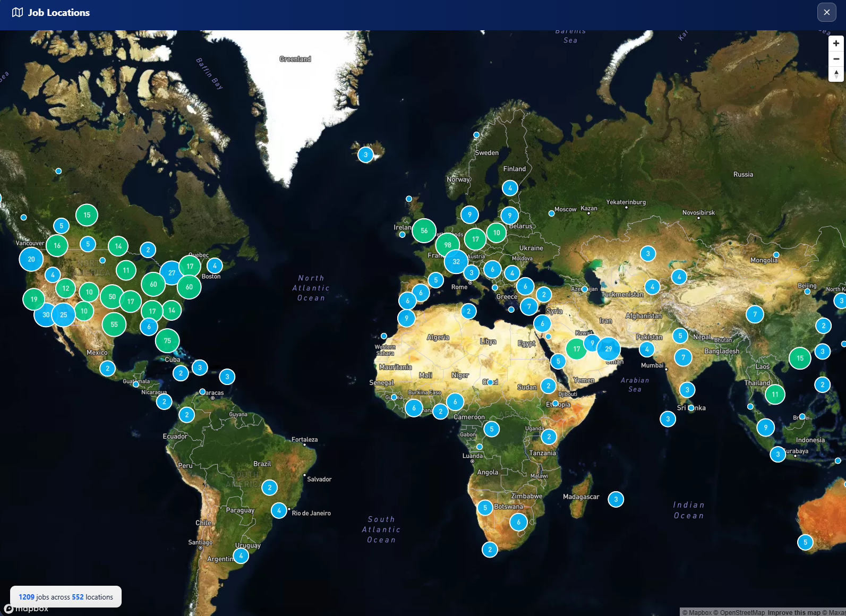The width and height of the screenshot is (846, 616).
Task: Open the 16-job cluster marker
Action: pos(57,245)
